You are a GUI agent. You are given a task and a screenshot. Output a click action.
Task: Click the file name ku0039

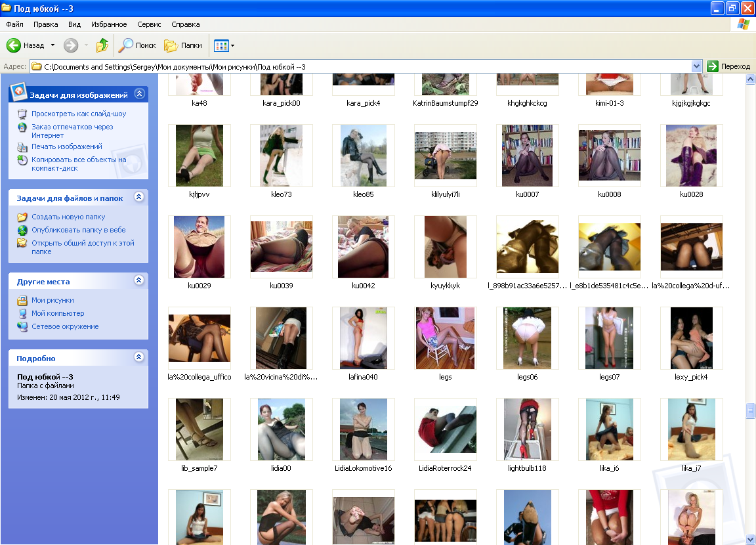click(x=282, y=286)
